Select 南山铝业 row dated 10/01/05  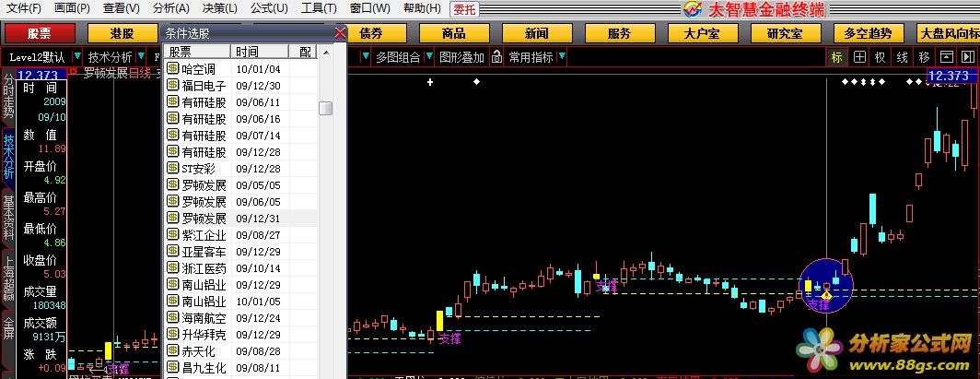pyautogui.click(x=240, y=302)
